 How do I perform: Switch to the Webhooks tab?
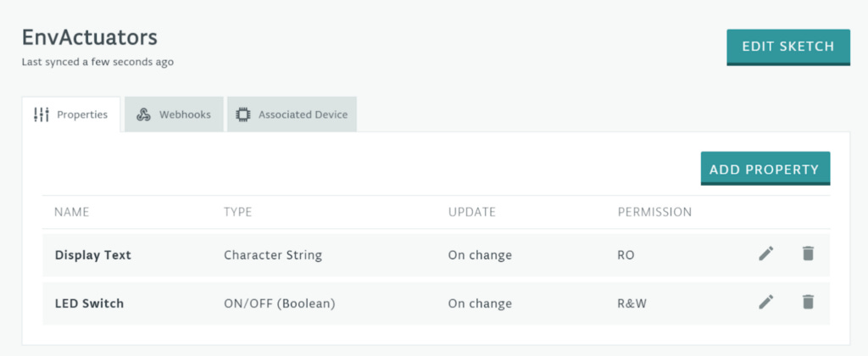pos(174,114)
